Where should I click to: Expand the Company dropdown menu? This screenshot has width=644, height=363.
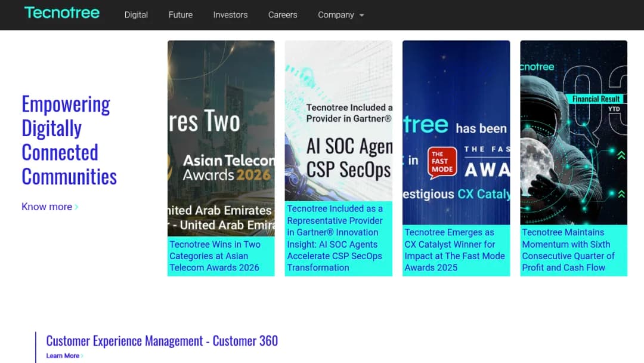(341, 15)
